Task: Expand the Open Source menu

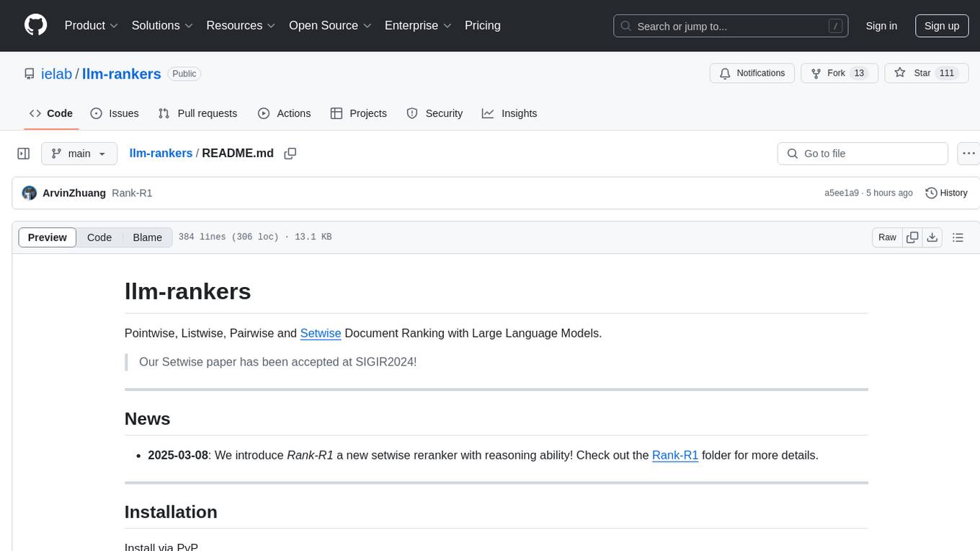Action: [330, 25]
